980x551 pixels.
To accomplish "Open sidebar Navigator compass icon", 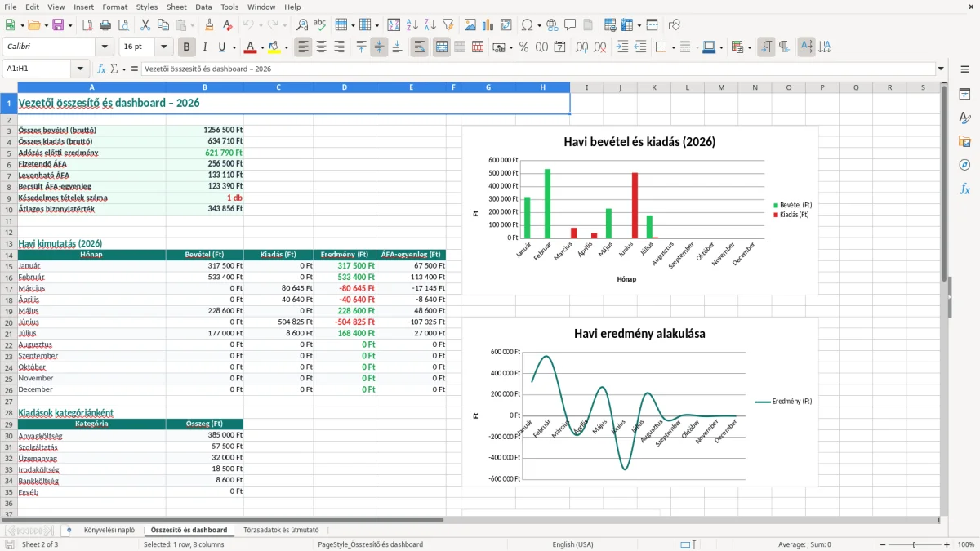I will tap(964, 165).
